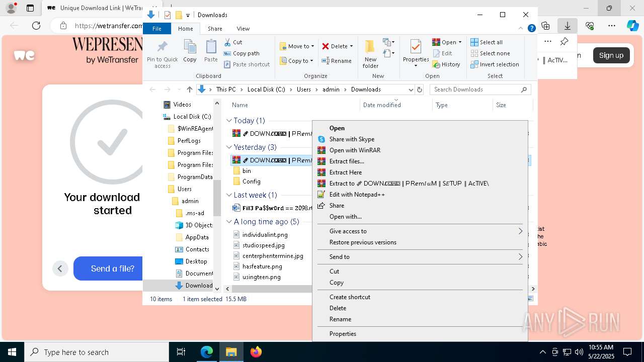Click Rename in Organize group
The image size is (644, 362).
click(x=337, y=61)
